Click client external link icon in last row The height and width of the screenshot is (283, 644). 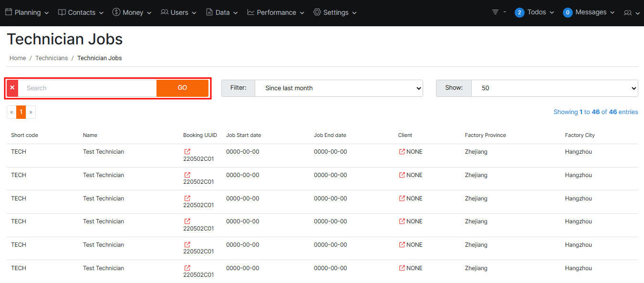pos(402,268)
